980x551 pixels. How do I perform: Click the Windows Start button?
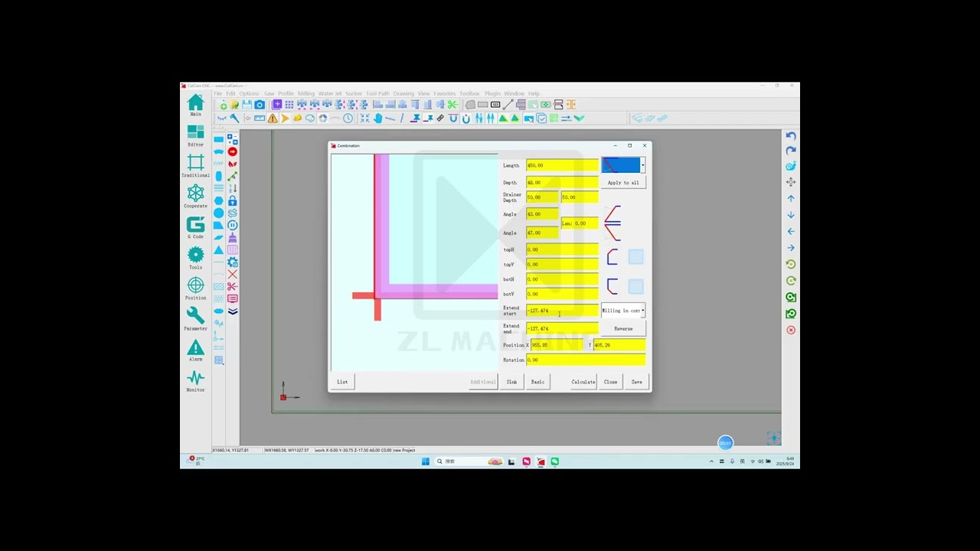425,461
